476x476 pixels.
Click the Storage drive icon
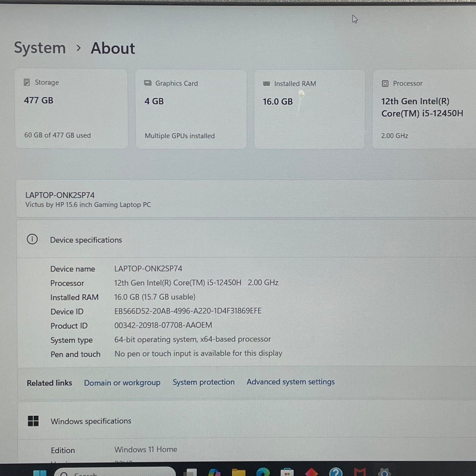coord(27,82)
